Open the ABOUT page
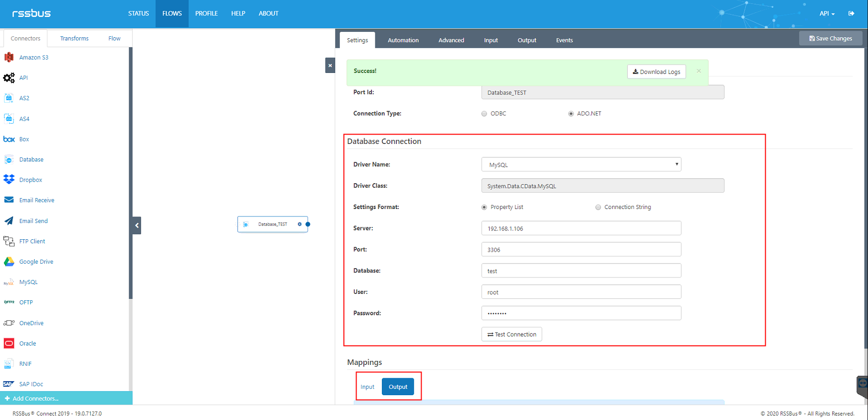The height and width of the screenshot is (420, 868). click(x=269, y=13)
